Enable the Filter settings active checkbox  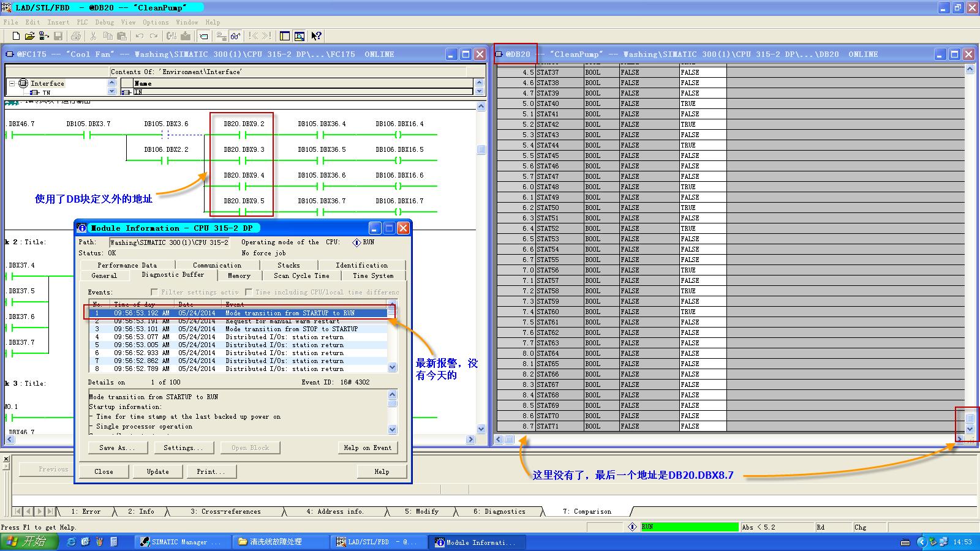click(154, 292)
